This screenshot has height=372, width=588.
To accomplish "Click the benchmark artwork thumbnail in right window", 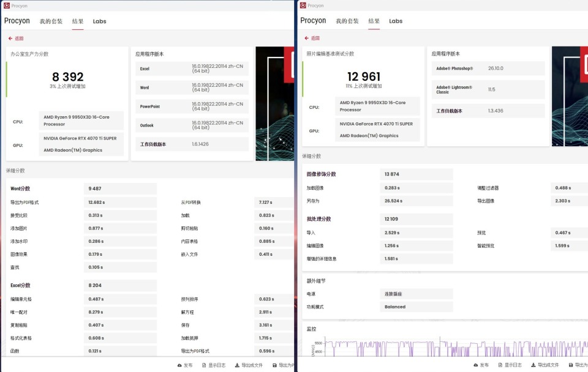I will pyautogui.click(x=570, y=96).
